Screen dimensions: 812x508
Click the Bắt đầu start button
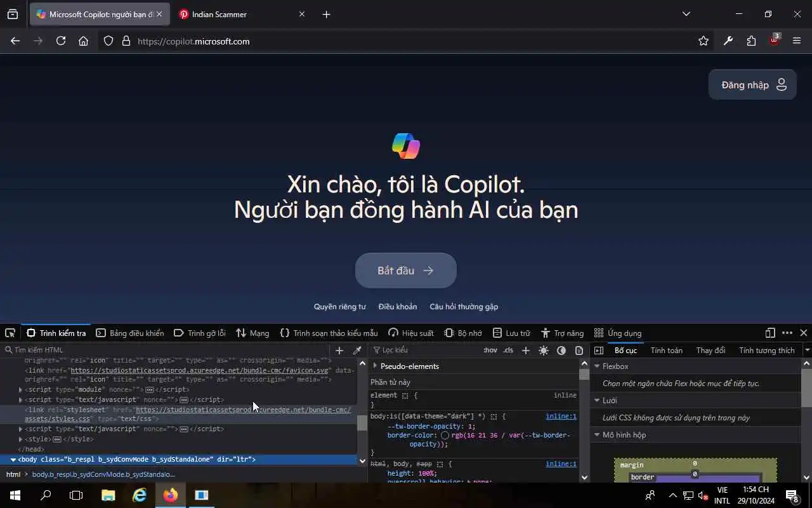[406, 271]
